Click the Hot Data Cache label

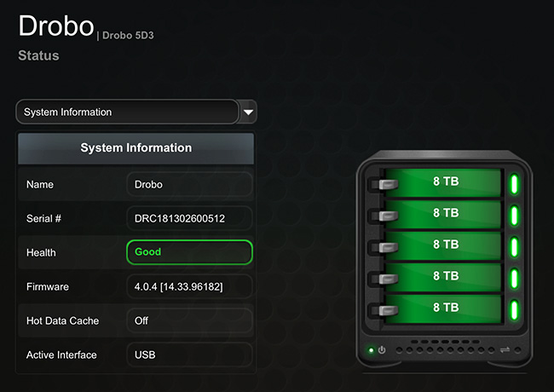point(62,320)
